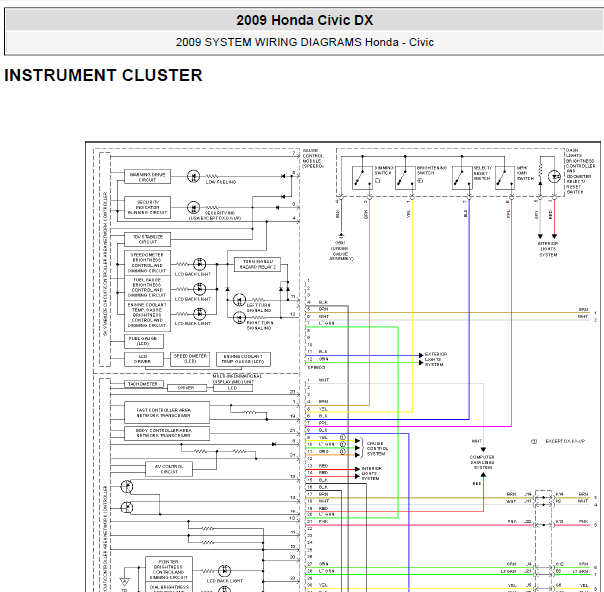This screenshot has height=592, width=604.
Task: Click the LCD Driver box
Action: click(144, 359)
